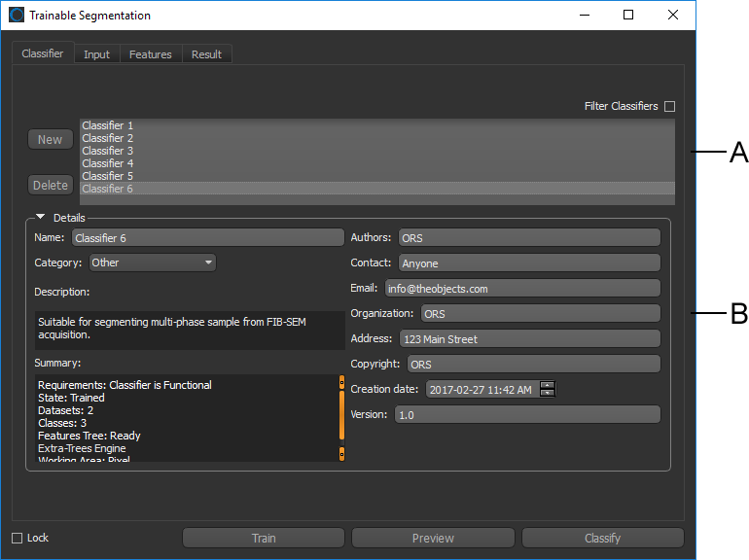
Task: Select Classifier 1 in the list
Action: point(108,125)
